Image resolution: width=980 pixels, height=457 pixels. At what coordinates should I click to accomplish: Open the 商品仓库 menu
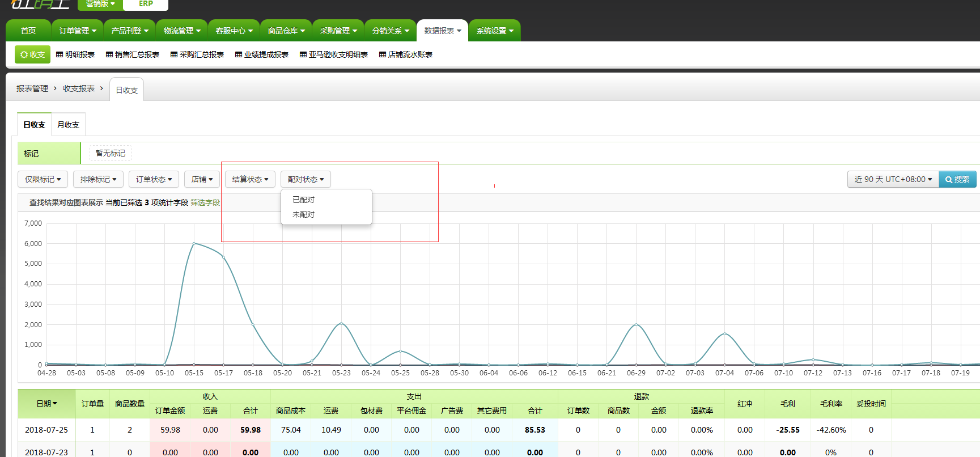(286, 31)
